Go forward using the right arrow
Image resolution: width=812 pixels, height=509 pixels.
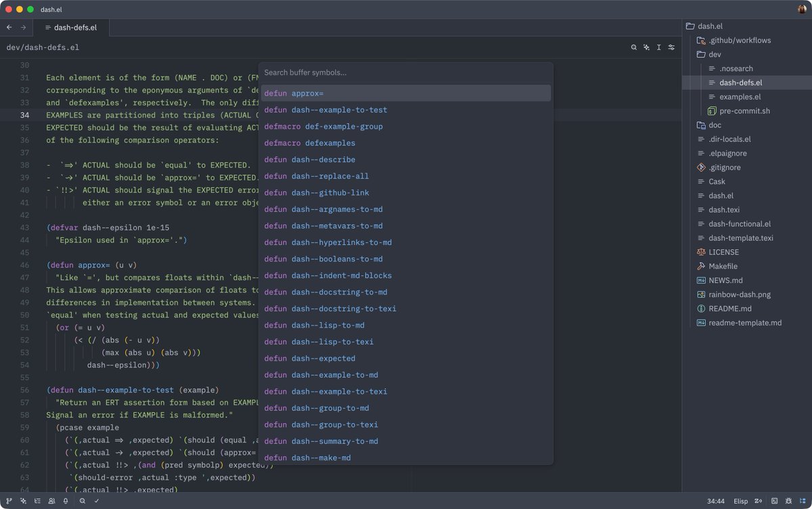tap(23, 27)
